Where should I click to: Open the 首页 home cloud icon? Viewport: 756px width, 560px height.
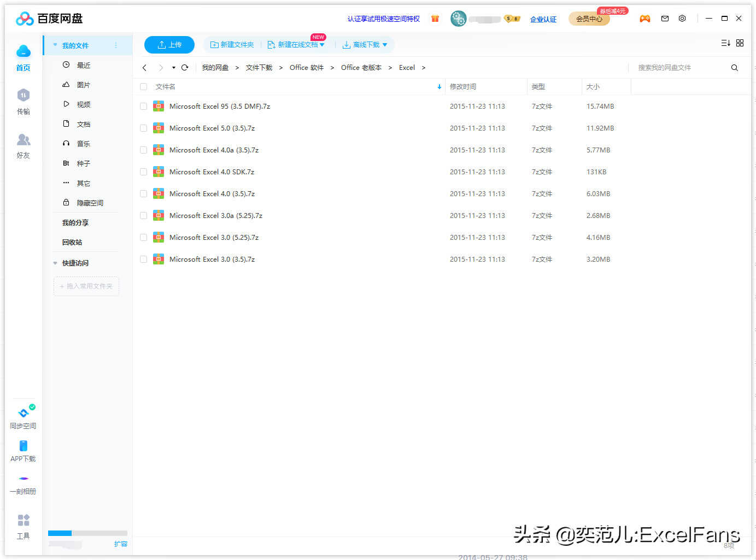pyautogui.click(x=24, y=51)
